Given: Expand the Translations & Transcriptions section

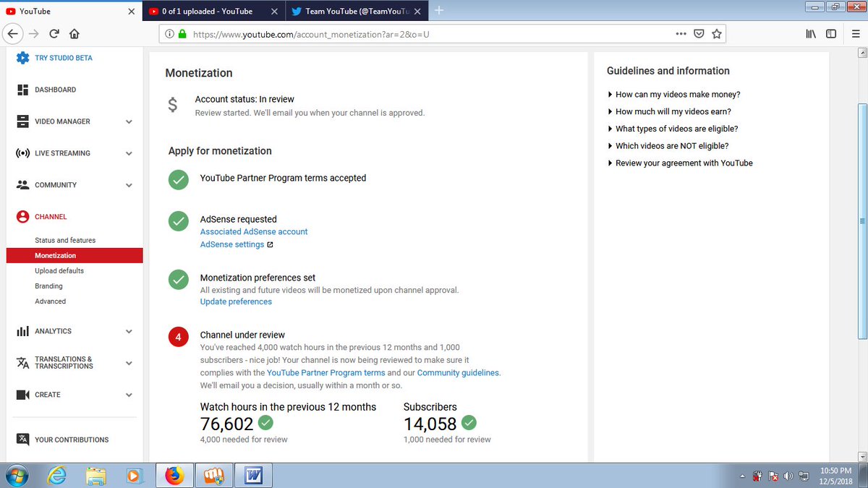Looking at the screenshot, I should click(129, 363).
